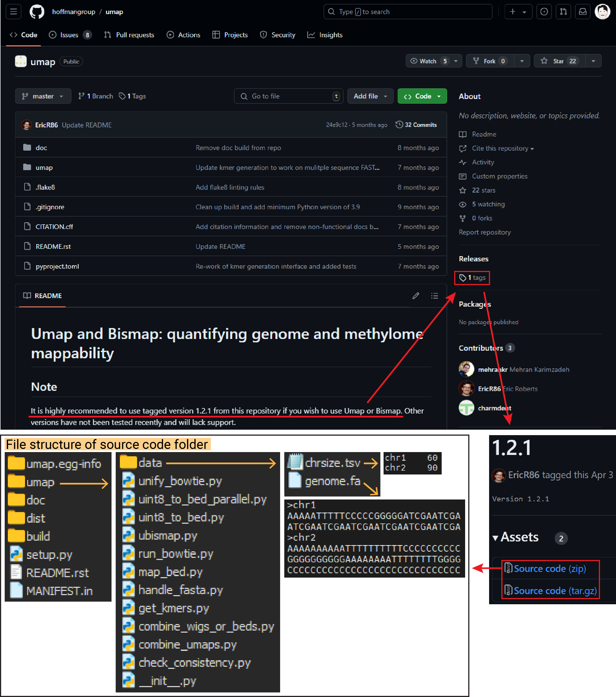Focus the top search box
Viewport: 616px width, 697px height.
point(408,11)
